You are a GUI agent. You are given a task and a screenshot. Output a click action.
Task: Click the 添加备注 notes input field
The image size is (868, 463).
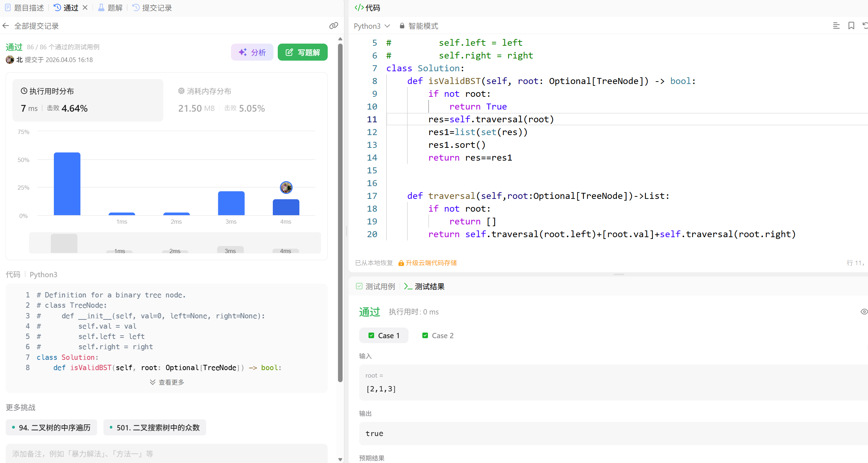click(x=167, y=454)
